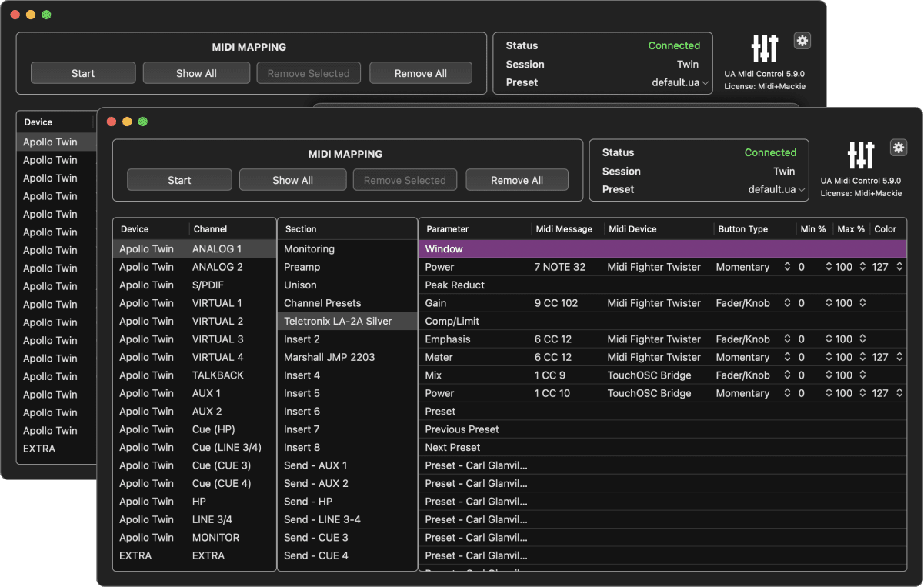Select the VIRTUAL 1 channel

click(x=194, y=303)
